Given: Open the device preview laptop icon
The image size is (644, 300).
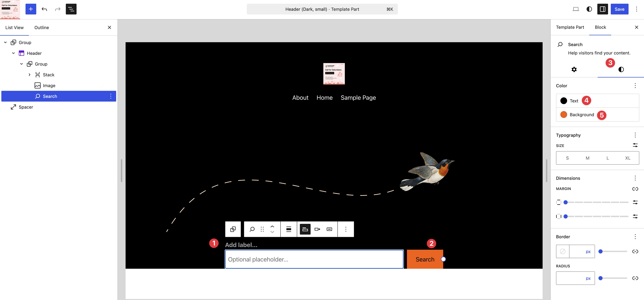Looking at the screenshot, I should pyautogui.click(x=576, y=9).
